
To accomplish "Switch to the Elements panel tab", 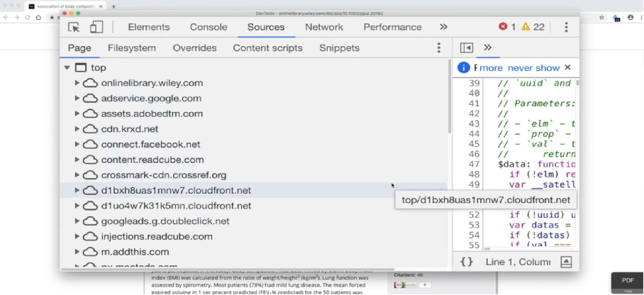I will (149, 27).
